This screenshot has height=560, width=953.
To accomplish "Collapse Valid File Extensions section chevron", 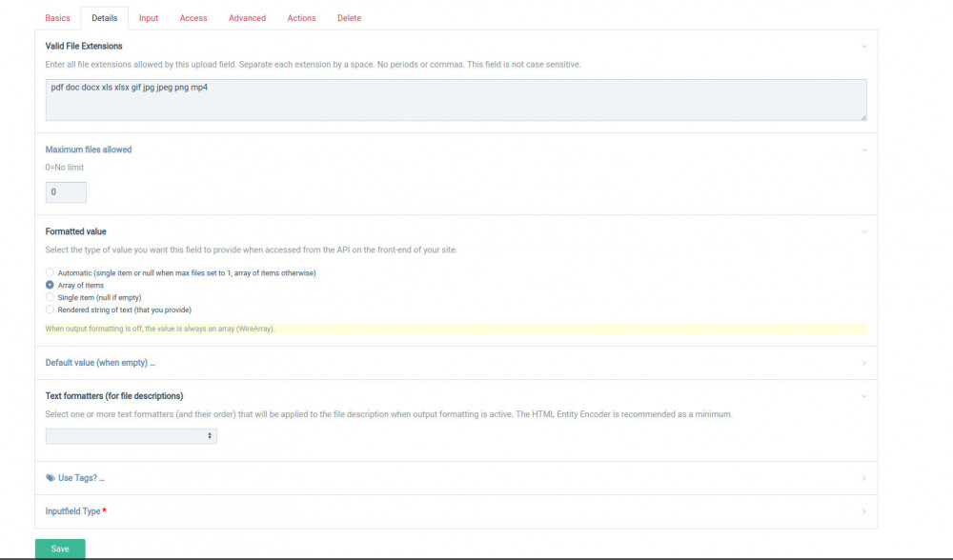I will [x=864, y=46].
